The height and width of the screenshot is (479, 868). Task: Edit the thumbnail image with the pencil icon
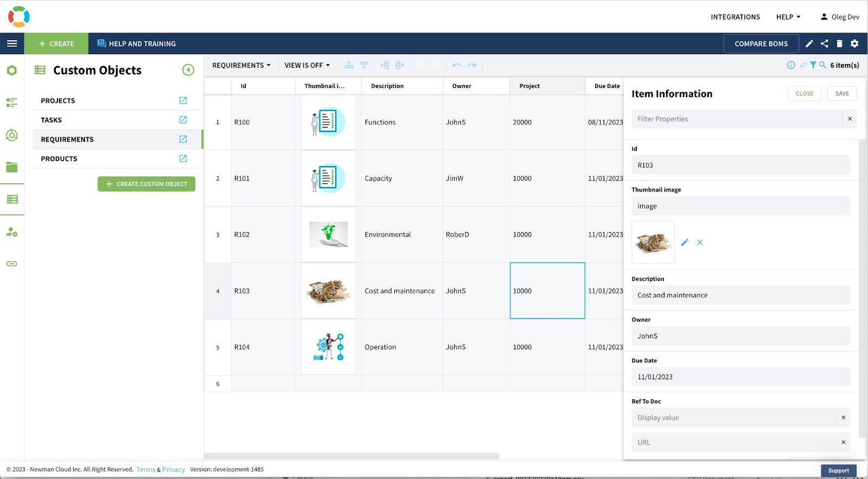(x=685, y=242)
